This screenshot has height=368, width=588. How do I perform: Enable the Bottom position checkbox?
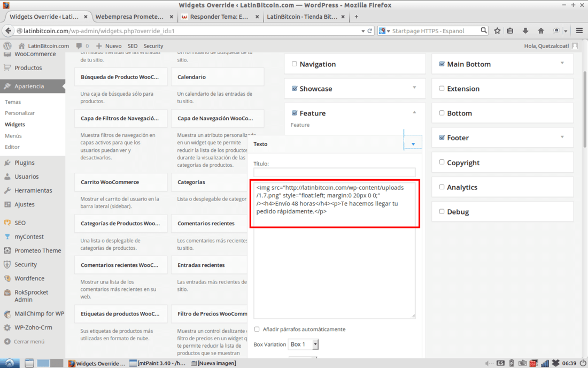(442, 113)
